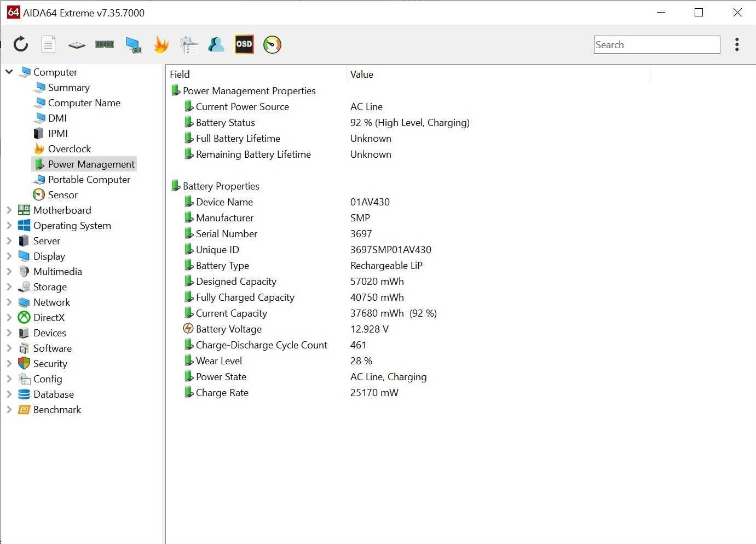Click the DirectX Xbox icon
Viewport: 756px width, 544px height.
pyautogui.click(x=24, y=317)
